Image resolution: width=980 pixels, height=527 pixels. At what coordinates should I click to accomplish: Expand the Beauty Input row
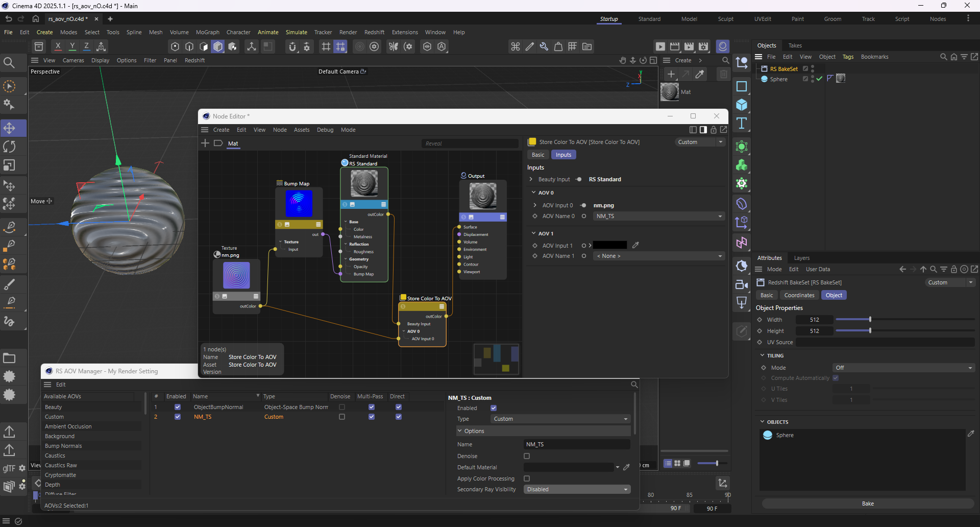point(531,179)
